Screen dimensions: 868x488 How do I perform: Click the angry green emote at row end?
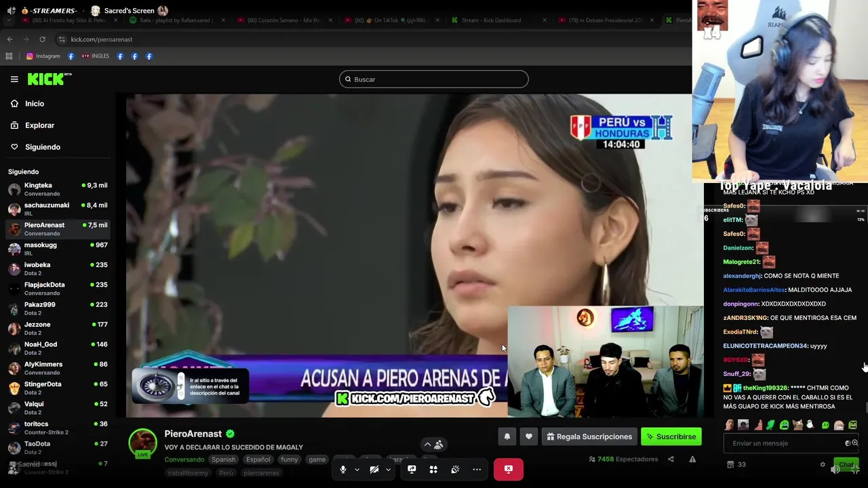pos(852,425)
